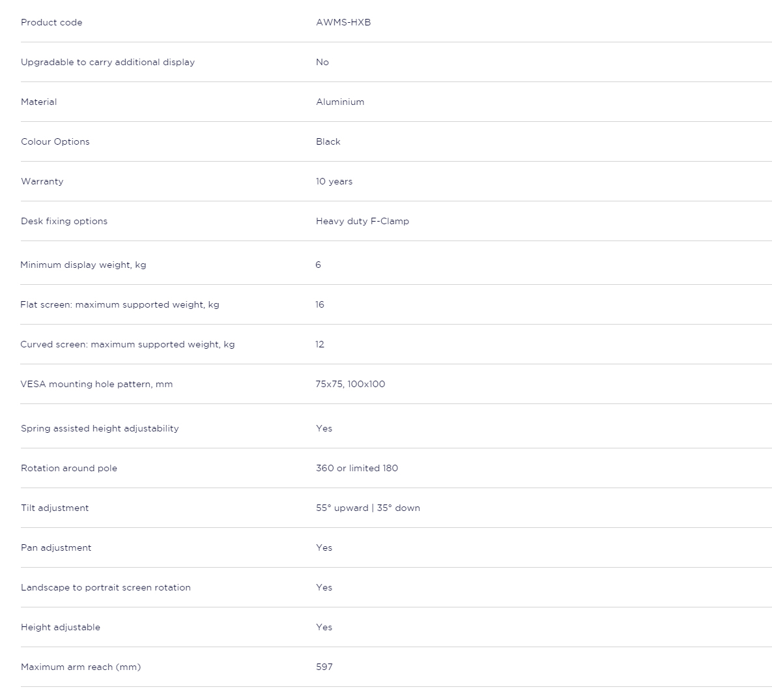Click the Spring assisted height adjustability label
Viewport: 772px width, 700px height.
(100, 429)
